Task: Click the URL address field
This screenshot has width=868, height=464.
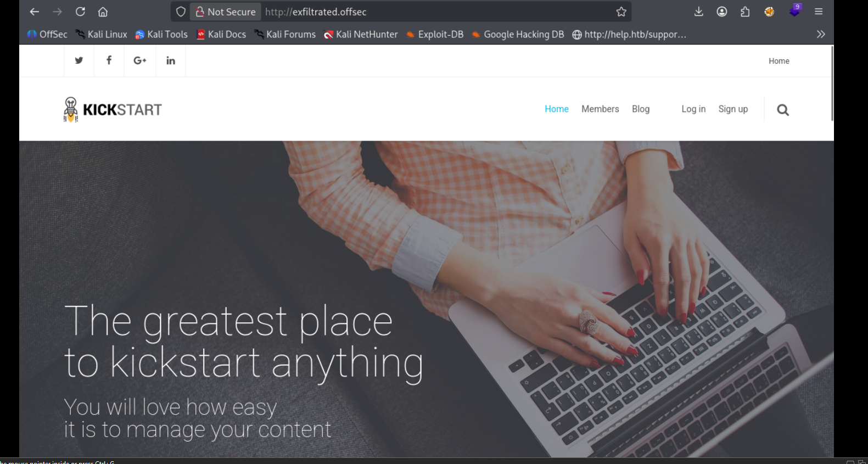Action: click(436, 12)
